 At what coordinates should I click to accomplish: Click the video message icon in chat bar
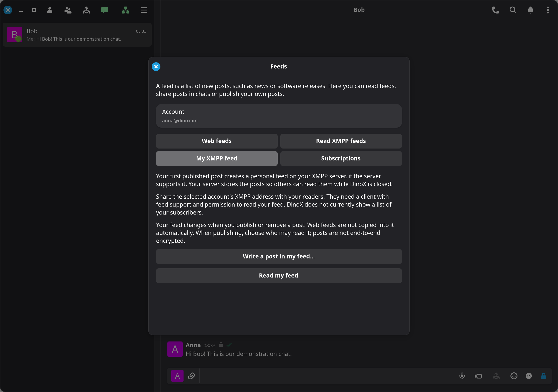478,376
